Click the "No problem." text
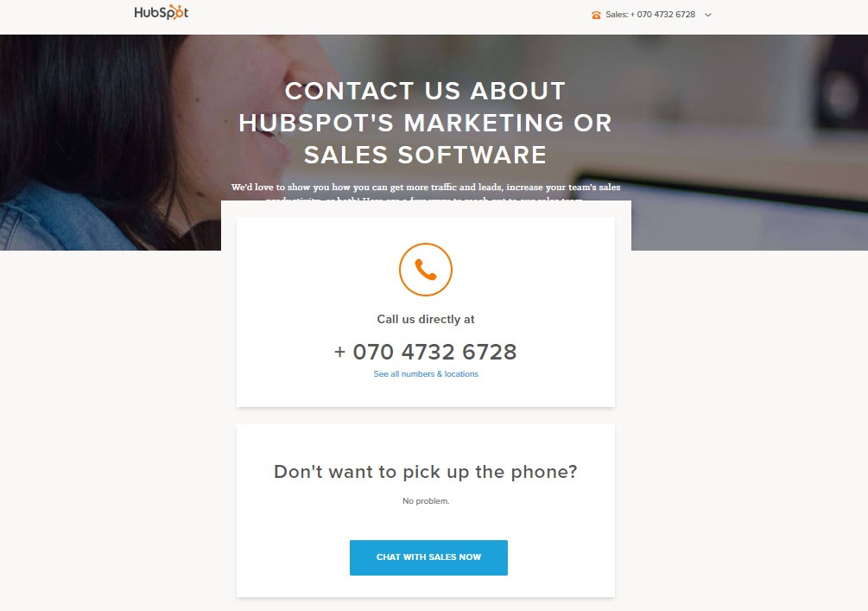This screenshot has width=868, height=611. tap(426, 500)
